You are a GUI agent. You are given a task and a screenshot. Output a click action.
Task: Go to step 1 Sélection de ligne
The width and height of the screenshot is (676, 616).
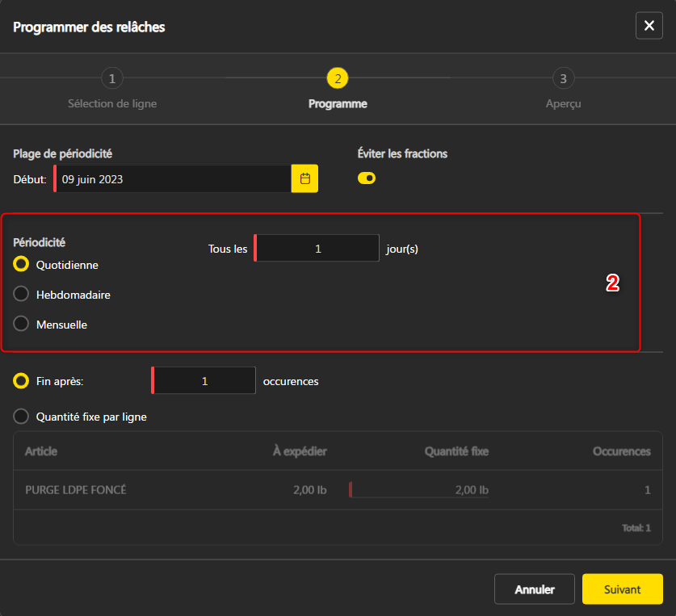112,78
